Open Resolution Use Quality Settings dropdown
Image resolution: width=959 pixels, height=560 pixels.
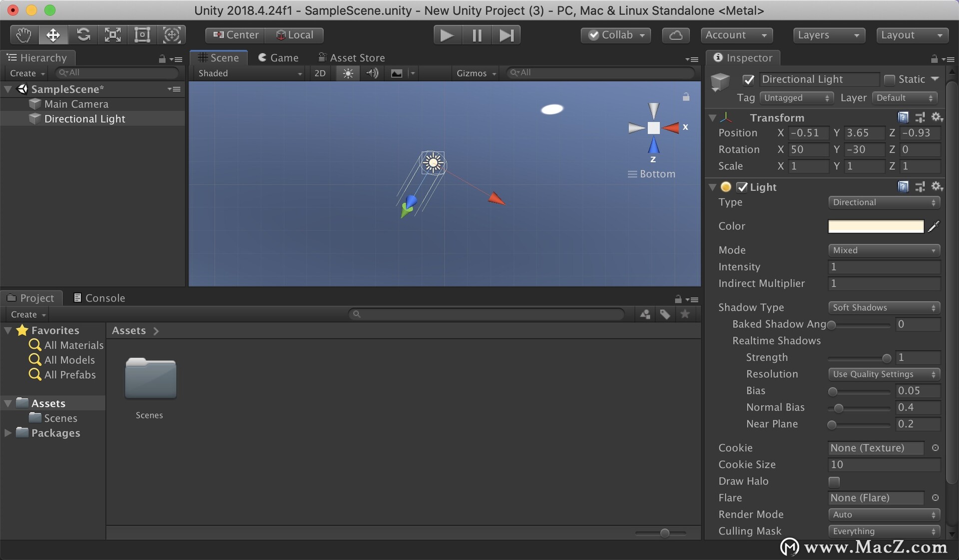884,374
